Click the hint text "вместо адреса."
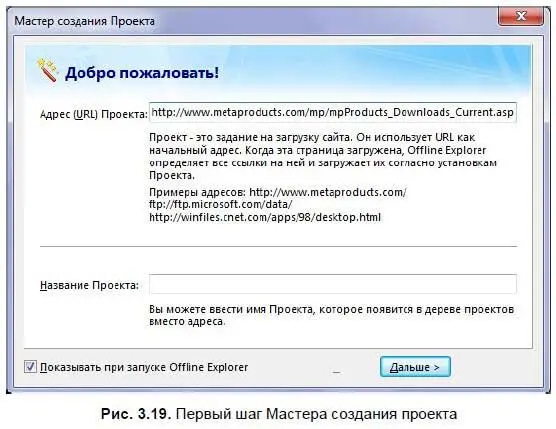The height and width of the screenshot is (429, 556). tap(187, 322)
